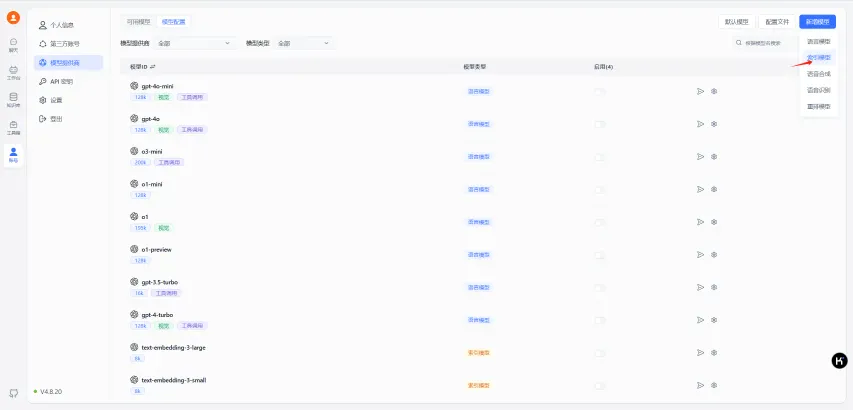The image size is (853, 410).
Task: Click 登出 to log out
Action: coord(69,119)
